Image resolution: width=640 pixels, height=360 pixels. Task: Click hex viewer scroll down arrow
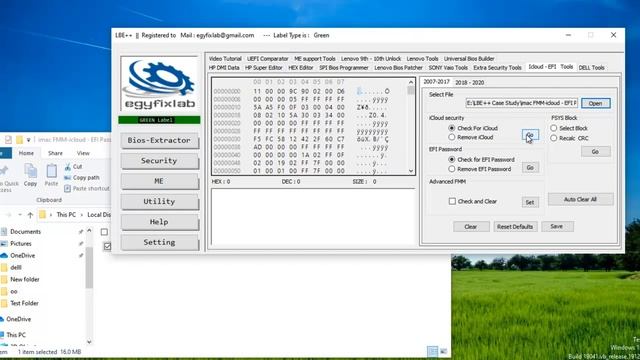click(x=411, y=171)
